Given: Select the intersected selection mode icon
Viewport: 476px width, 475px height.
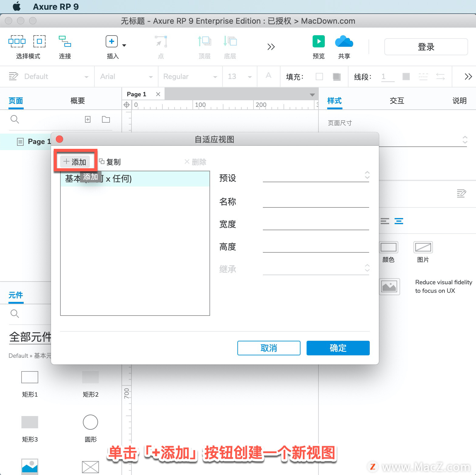Looking at the screenshot, I should (x=17, y=41).
